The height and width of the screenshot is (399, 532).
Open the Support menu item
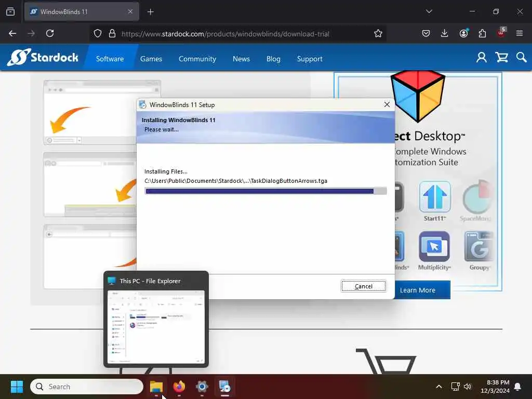(310, 59)
